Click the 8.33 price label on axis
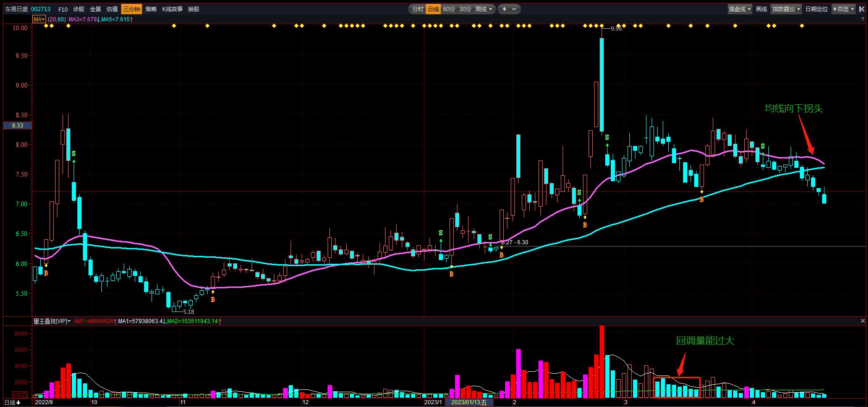This screenshot has height=407, width=868. tap(17, 126)
